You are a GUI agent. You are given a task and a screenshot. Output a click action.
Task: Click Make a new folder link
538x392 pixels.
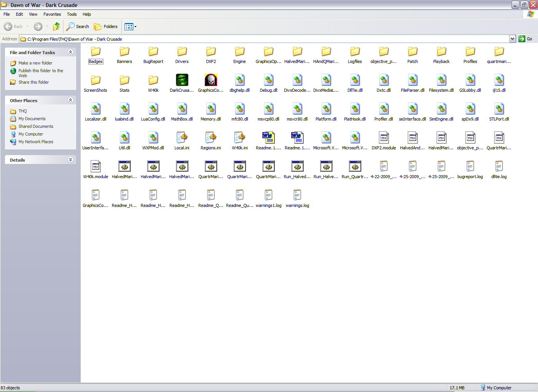point(35,63)
